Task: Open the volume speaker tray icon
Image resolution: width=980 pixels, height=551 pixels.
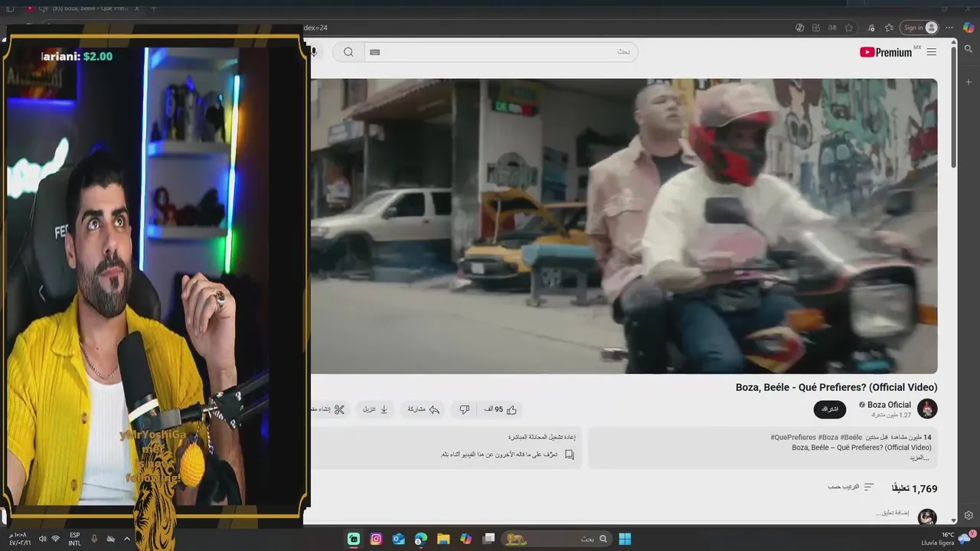Action: point(42,539)
